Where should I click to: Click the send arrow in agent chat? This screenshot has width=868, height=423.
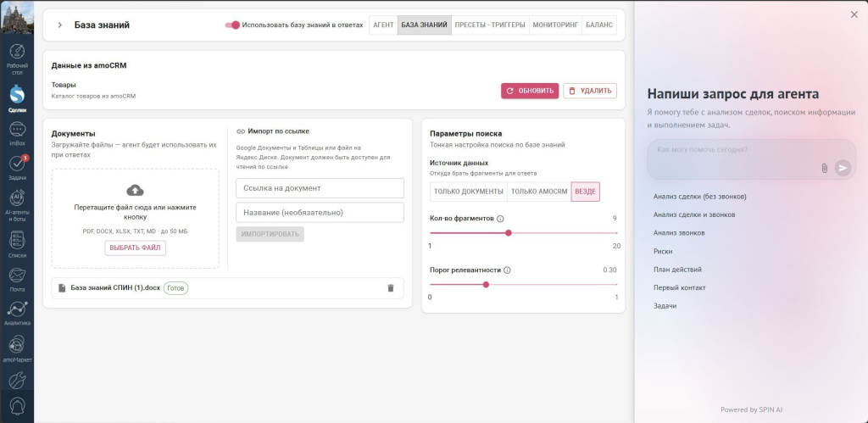pos(843,168)
